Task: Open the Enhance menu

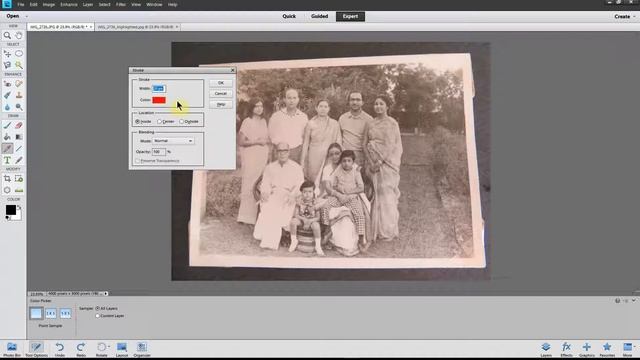Action: pos(69,4)
